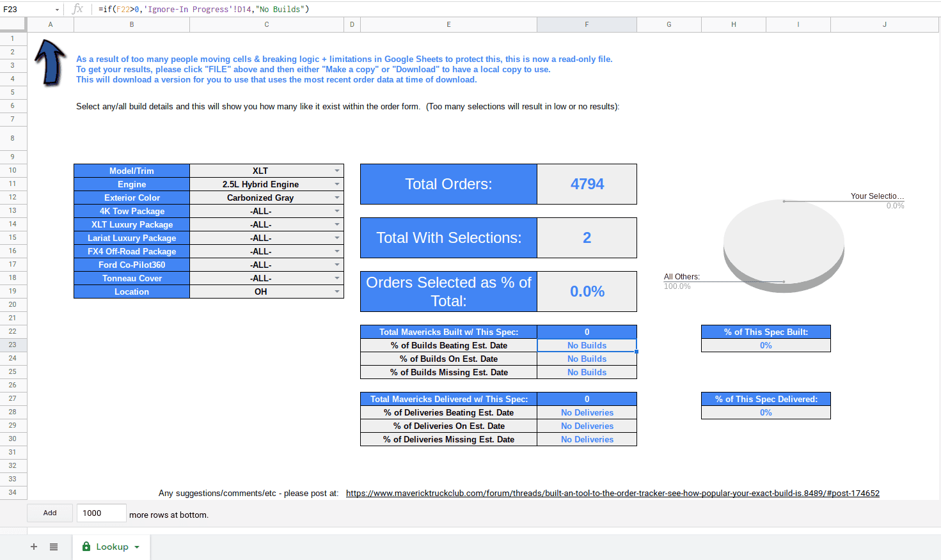Open the Name Box dropdown arrow

tap(57, 10)
